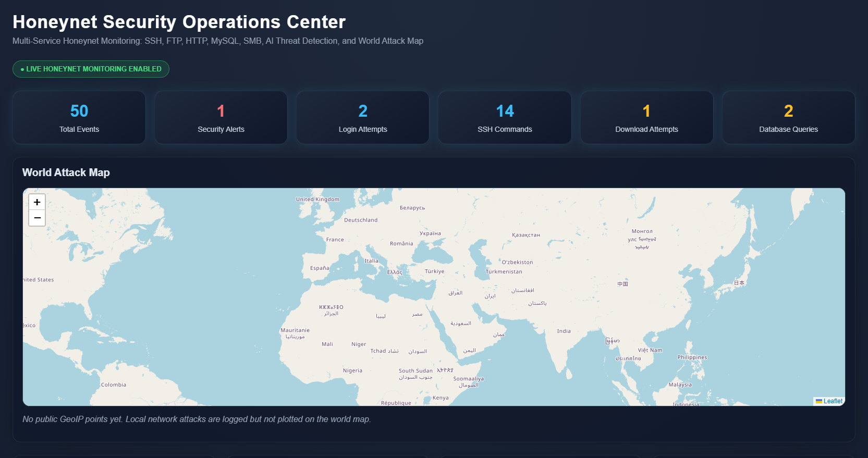
Task: Click the Honeynet Security Operations Center title
Action: click(179, 22)
